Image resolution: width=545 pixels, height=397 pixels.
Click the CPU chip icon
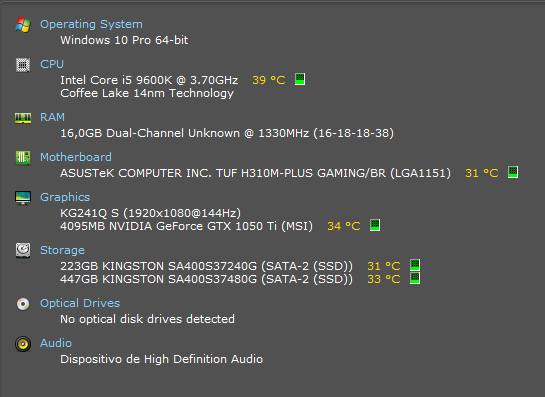coord(23,65)
